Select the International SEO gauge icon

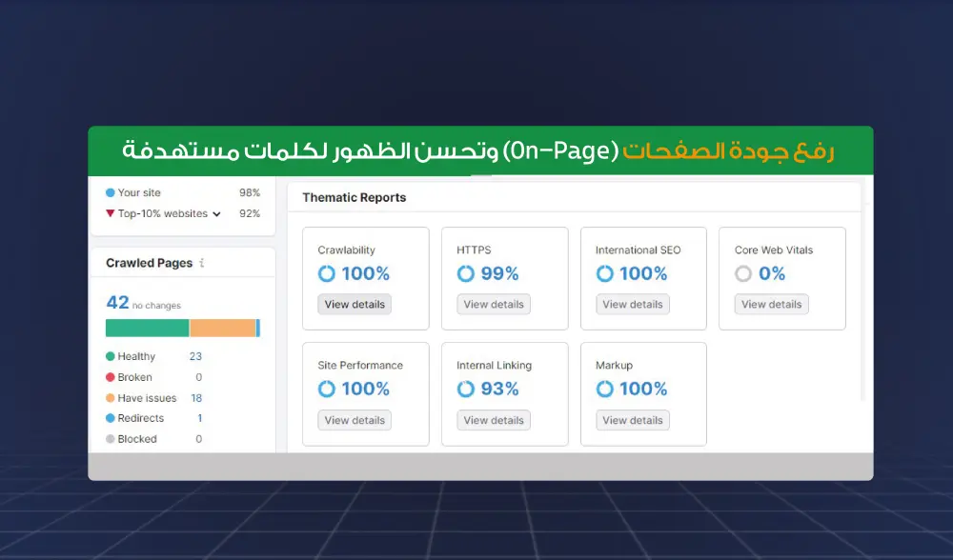(x=605, y=273)
